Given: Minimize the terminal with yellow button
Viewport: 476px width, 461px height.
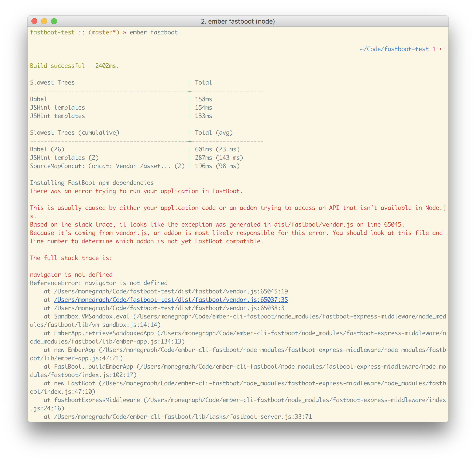Looking at the screenshot, I should click(44, 21).
